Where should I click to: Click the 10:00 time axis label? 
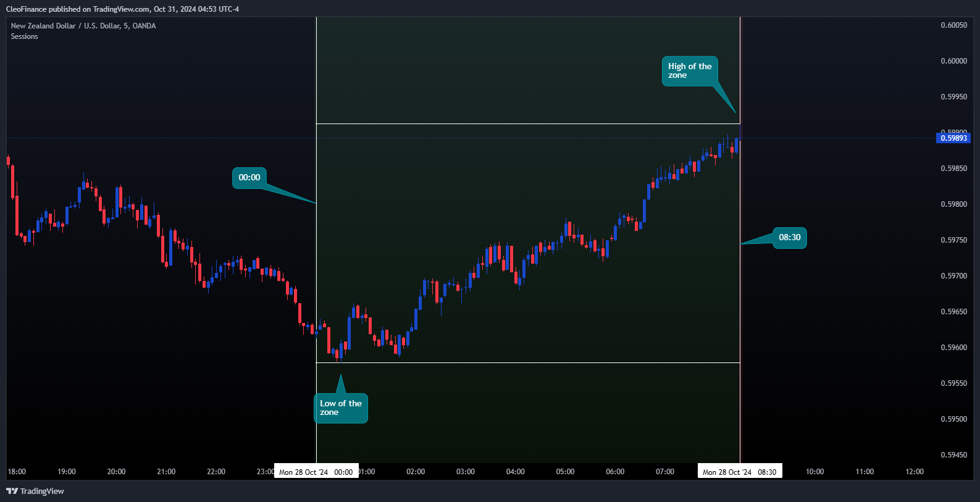[815, 472]
